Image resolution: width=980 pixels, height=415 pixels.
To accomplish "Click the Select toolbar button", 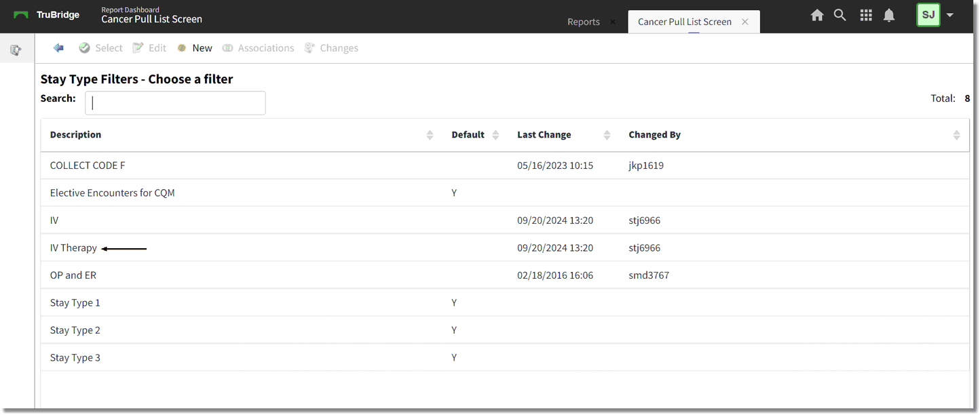I will (100, 48).
